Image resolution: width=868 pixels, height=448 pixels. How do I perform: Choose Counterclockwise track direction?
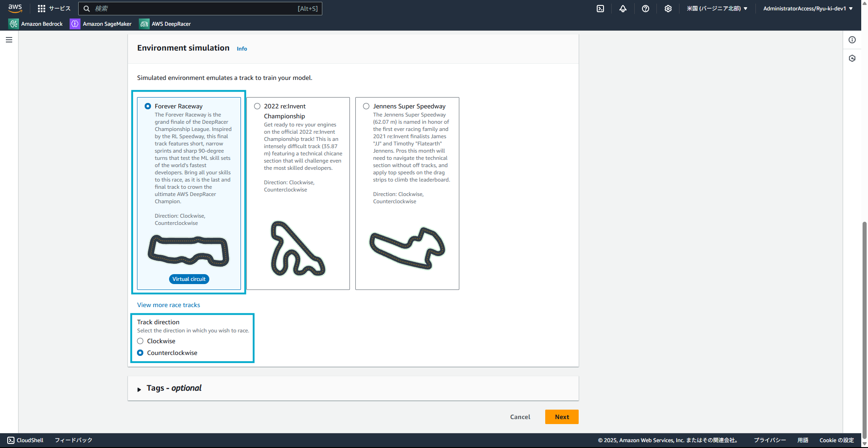[x=140, y=353]
